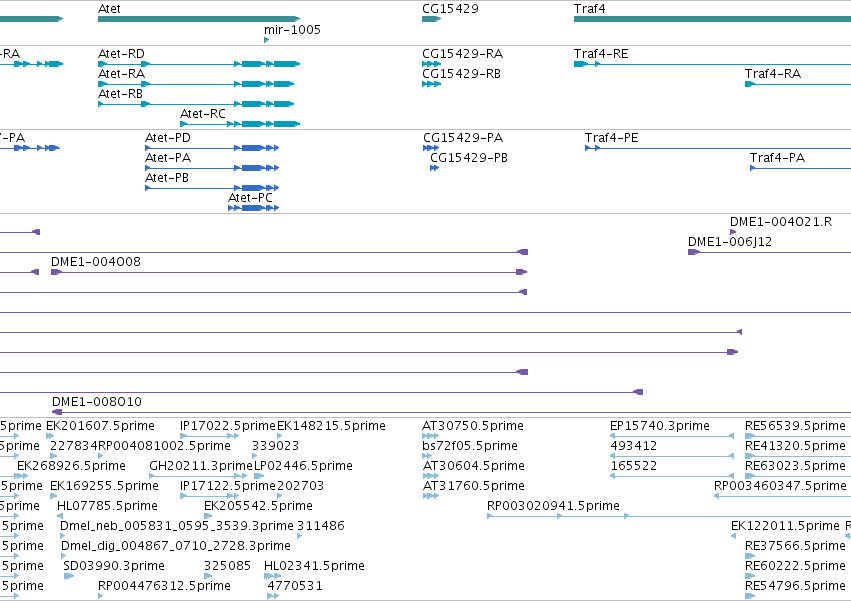
Task: Select EST IP17122.5prime
Action: pyautogui.click(x=209, y=496)
